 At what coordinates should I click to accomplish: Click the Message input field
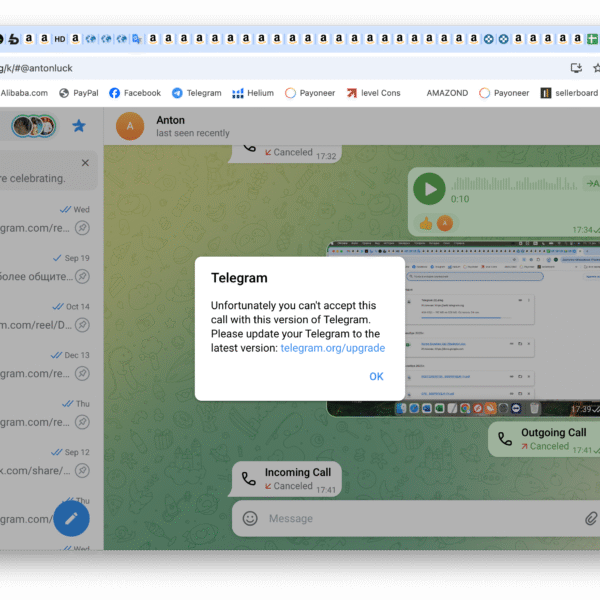pyautogui.click(x=420, y=518)
